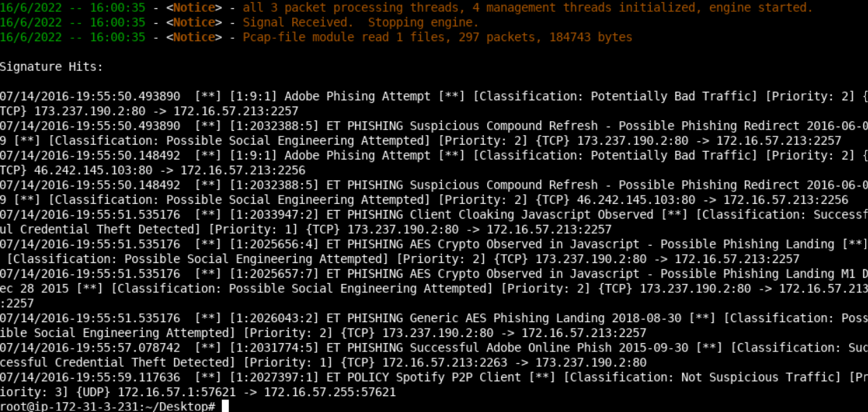Click the 'engine started' notice message
Screen dimensions: 868x412
pyautogui.click(x=528, y=8)
